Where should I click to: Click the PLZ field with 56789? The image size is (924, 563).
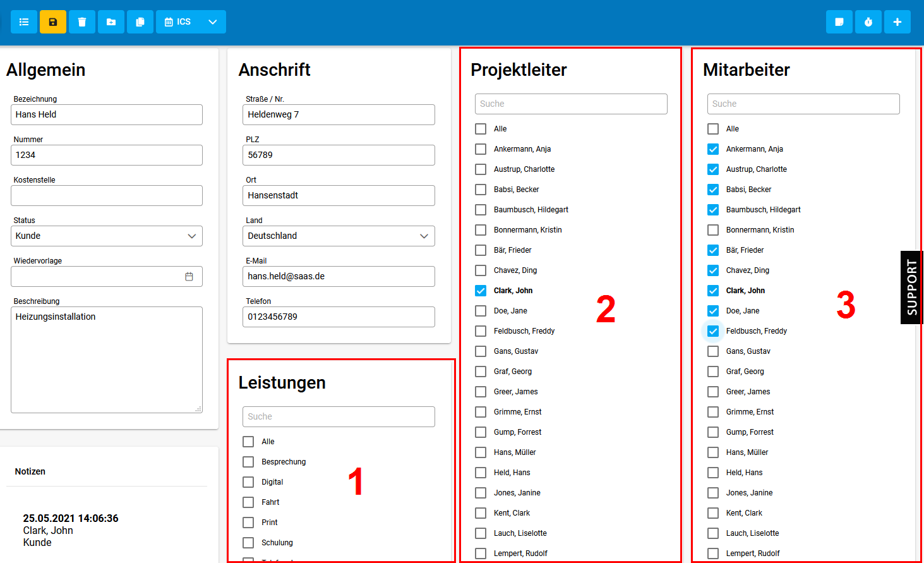pos(339,155)
